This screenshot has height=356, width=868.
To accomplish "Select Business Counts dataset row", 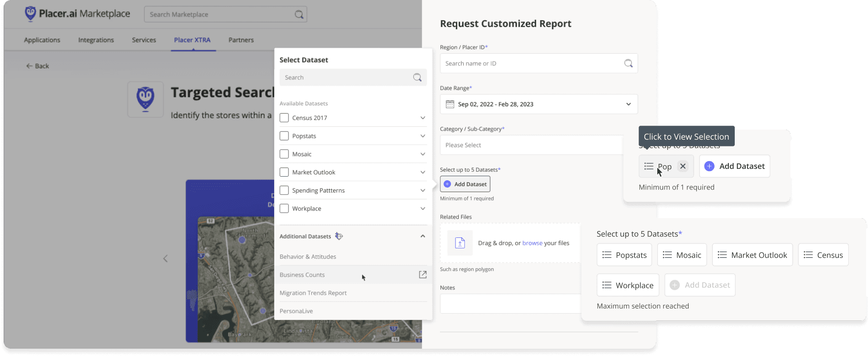I will pos(353,274).
